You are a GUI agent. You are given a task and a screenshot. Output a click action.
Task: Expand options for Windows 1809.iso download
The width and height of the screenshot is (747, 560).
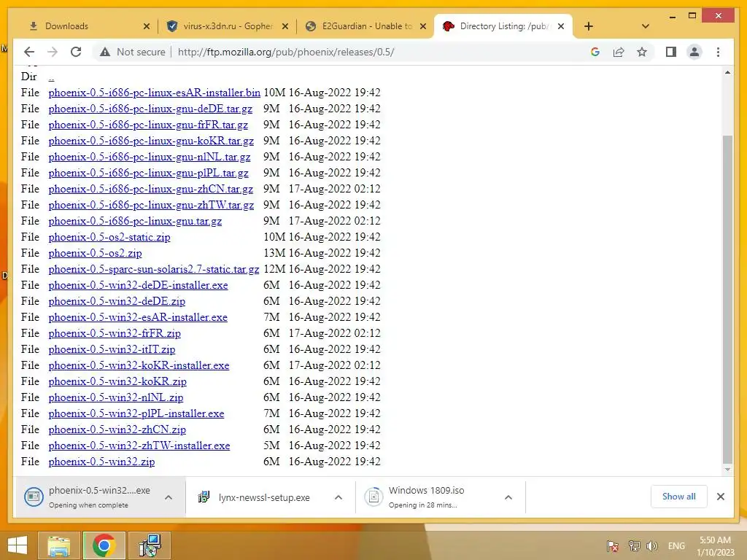tap(508, 497)
